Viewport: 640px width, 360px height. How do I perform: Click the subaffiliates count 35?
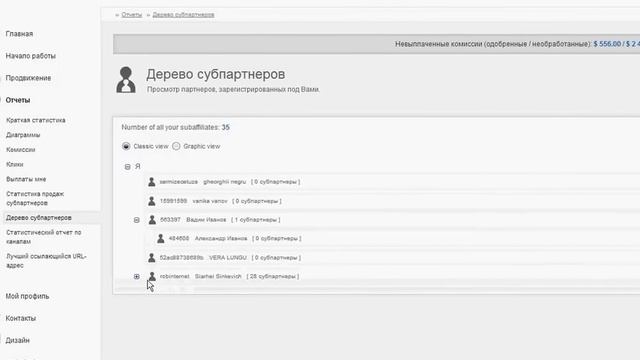click(x=225, y=127)
